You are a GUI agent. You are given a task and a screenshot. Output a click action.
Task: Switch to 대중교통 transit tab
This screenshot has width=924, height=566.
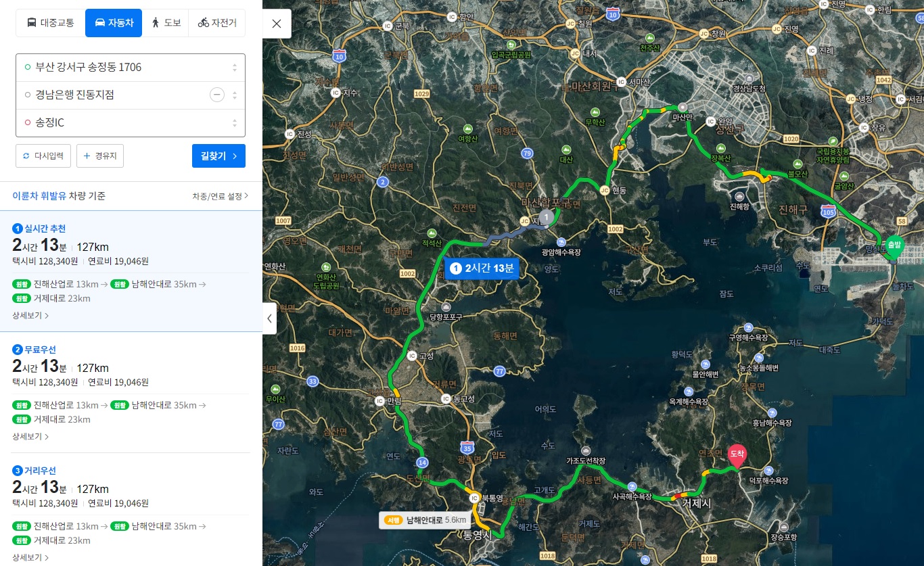pos(51,23)
